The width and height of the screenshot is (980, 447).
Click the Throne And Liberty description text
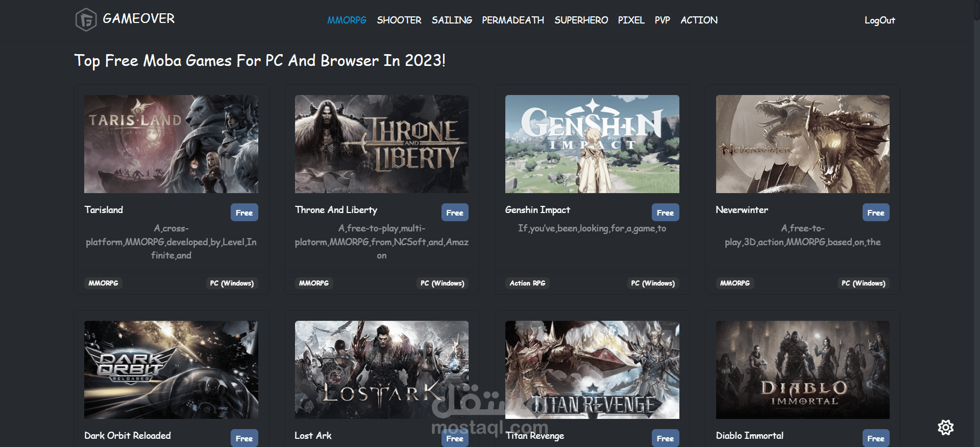tap(382, 242)
